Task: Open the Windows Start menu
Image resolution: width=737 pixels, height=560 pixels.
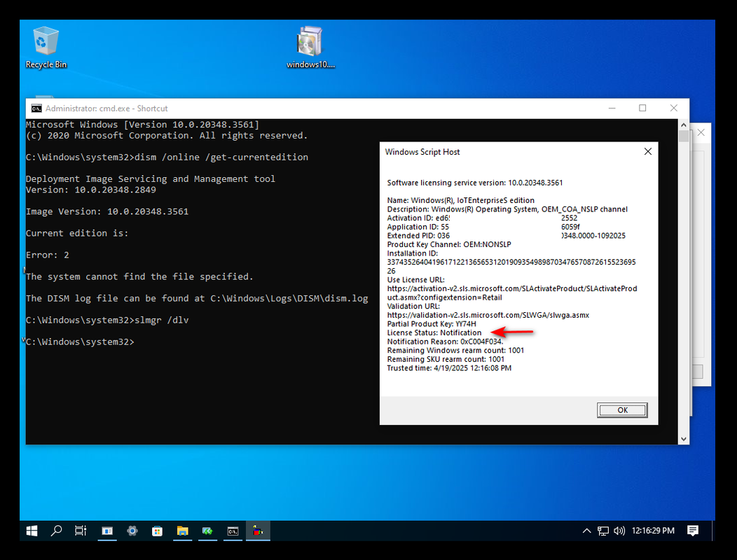Action: [32, 531]
